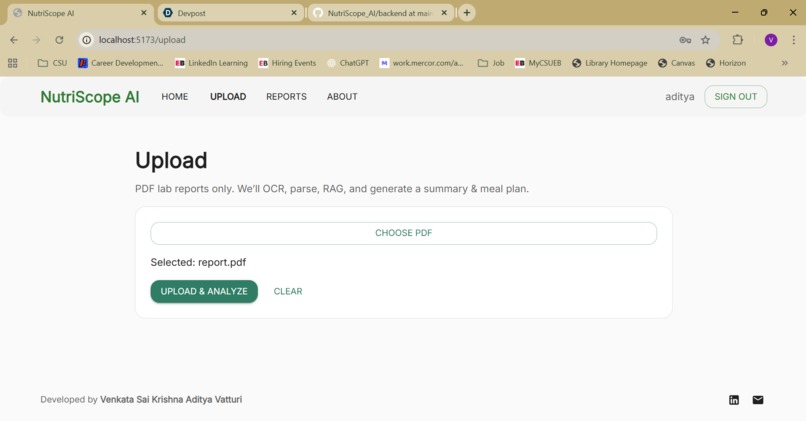Show more bookmarks with double chevron
This screenshot has width=806, height=421.
(x=784, y=63)
